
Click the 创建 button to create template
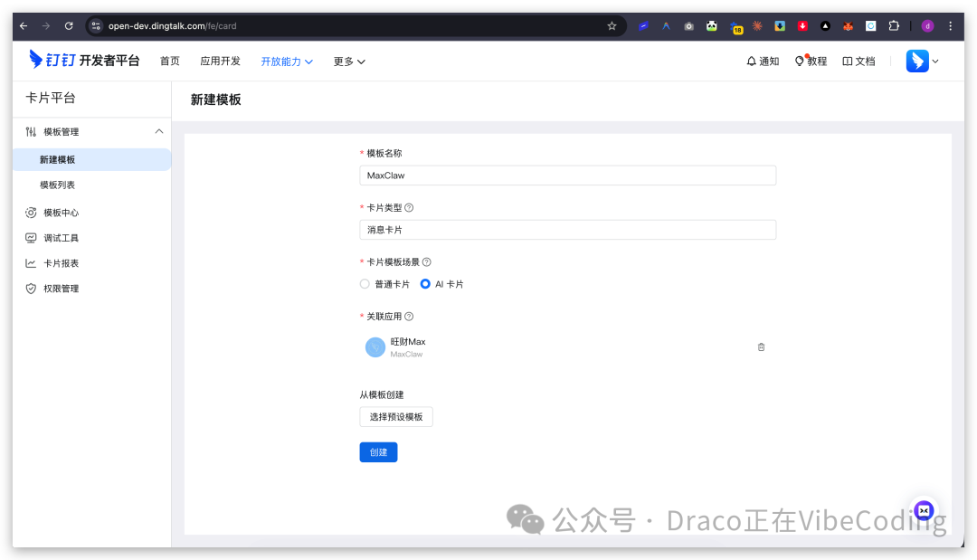coord(378,451)
